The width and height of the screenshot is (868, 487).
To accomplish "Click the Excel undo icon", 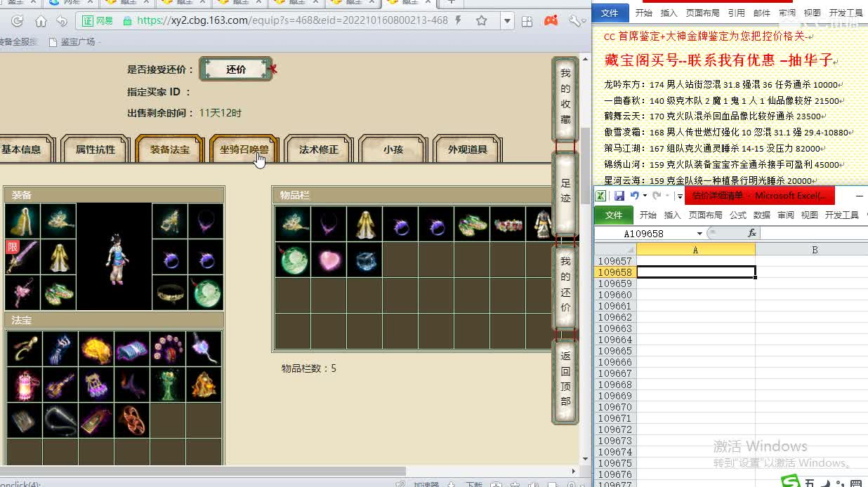I will [635, 196].
